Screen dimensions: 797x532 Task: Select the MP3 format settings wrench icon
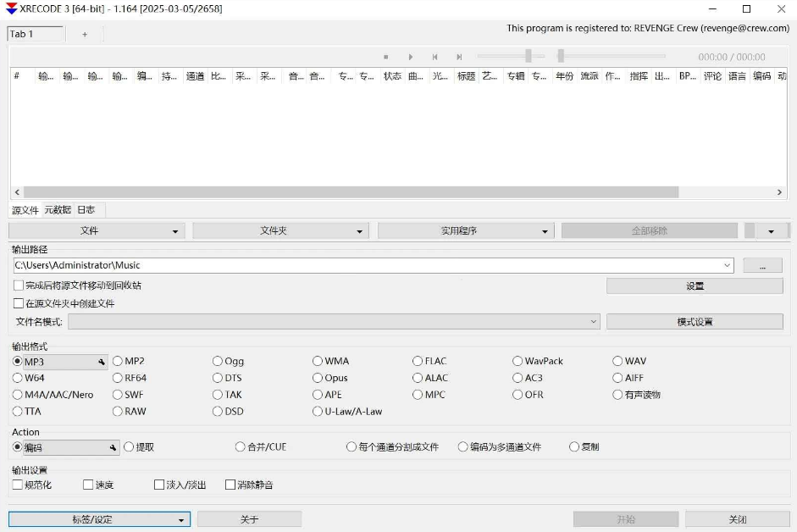pos(101,361)
